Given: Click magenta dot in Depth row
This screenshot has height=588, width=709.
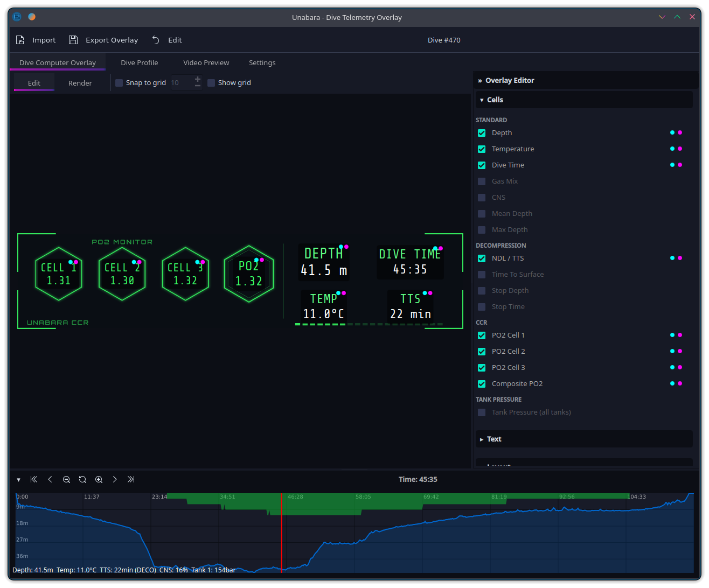Looking at the screenshot, I should point(680,132).
